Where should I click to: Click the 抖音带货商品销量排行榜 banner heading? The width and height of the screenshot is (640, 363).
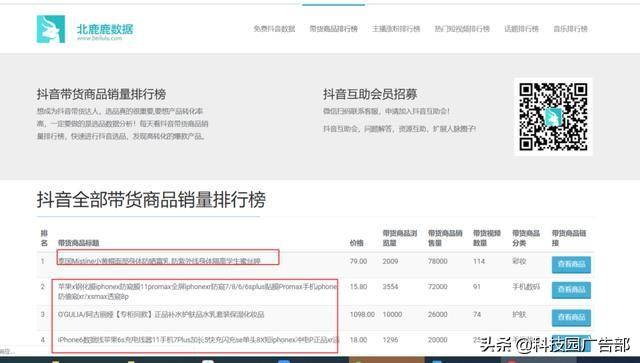(101, 94)
